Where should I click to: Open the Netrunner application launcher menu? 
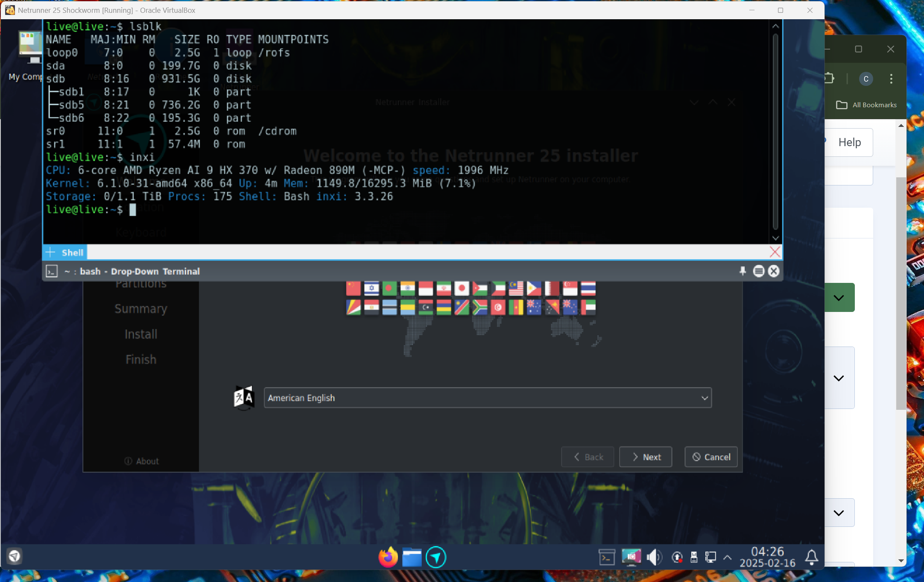15,556
